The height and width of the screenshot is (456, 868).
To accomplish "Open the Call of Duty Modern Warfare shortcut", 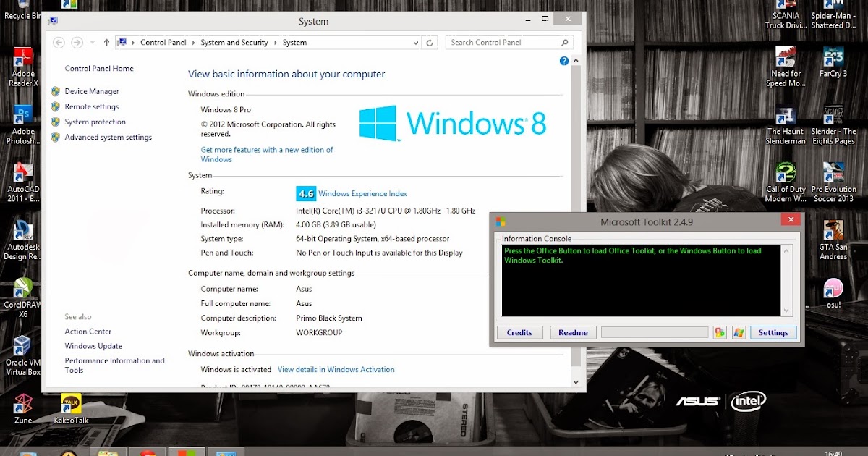I will [786, 182].
